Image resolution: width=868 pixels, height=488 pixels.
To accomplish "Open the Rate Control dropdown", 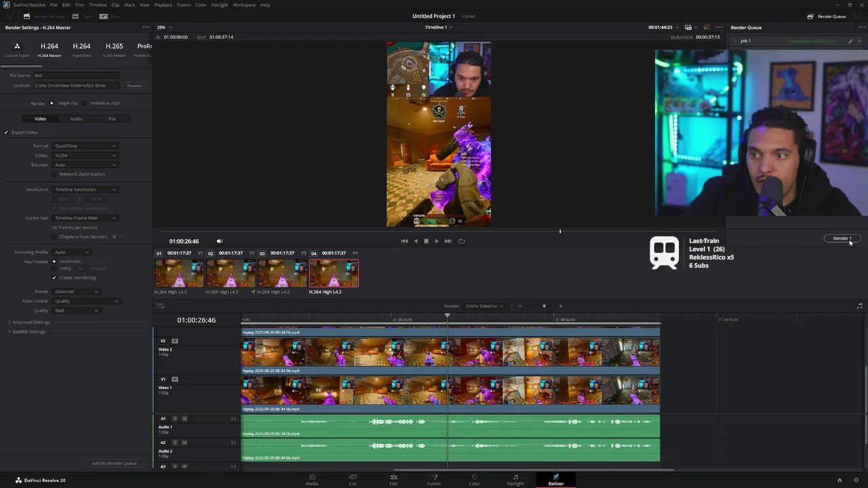I will [85, 301].
